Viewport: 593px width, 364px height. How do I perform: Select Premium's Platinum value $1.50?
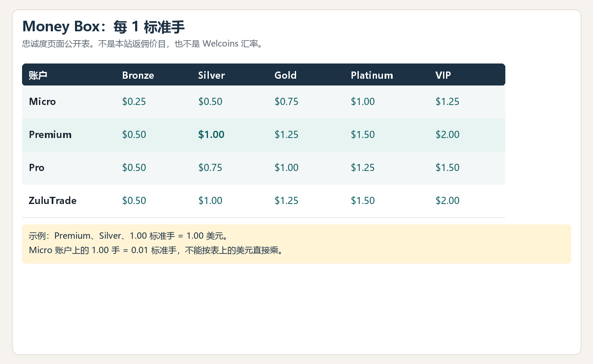[363, 135]
